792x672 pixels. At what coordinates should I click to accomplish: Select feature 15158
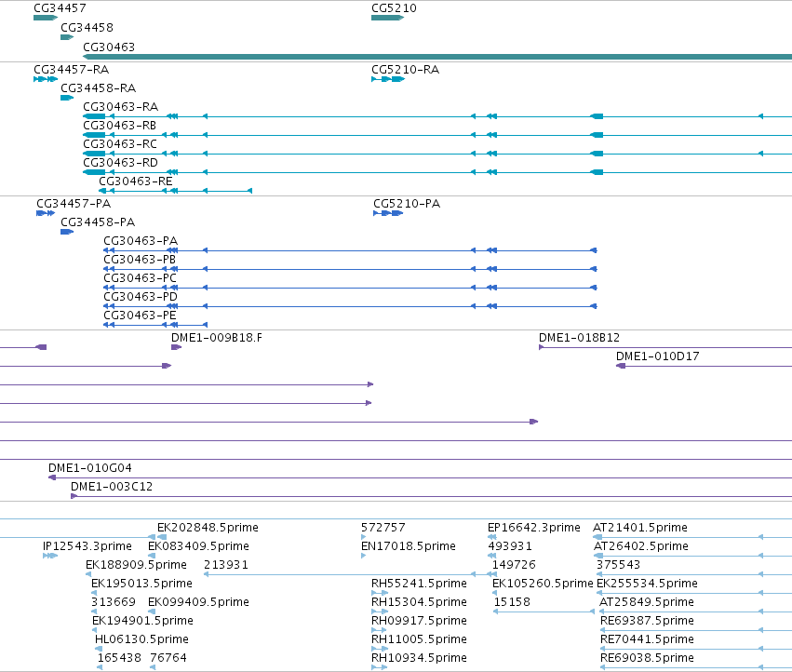tap(544, 612)
